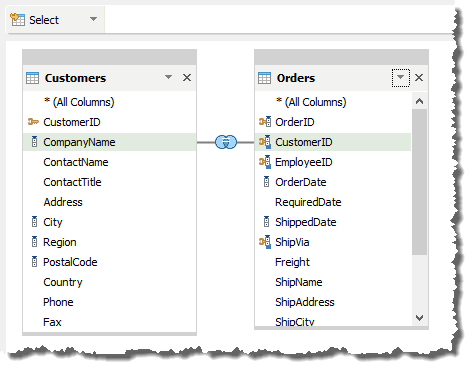The width and height of the screenshot is (473, 369).
Task: Click the Customers table icon in header
Action: 32,78
